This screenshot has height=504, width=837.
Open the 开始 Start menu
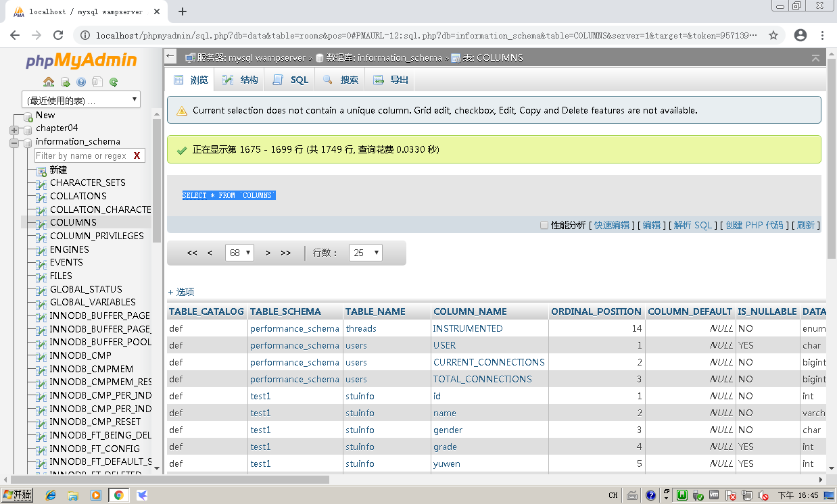pos(18,495)
